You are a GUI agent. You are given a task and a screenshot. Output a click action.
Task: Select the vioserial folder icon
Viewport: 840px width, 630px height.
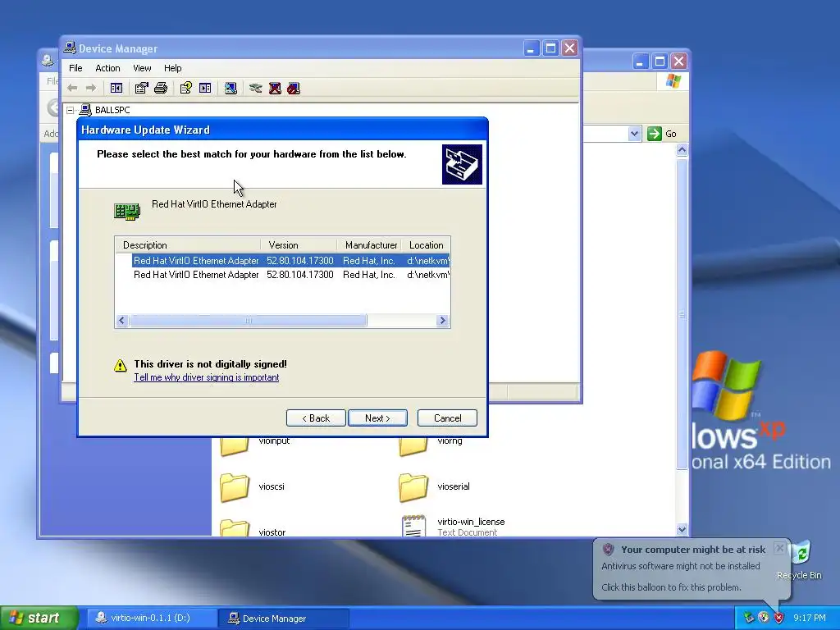pos(413,487)
